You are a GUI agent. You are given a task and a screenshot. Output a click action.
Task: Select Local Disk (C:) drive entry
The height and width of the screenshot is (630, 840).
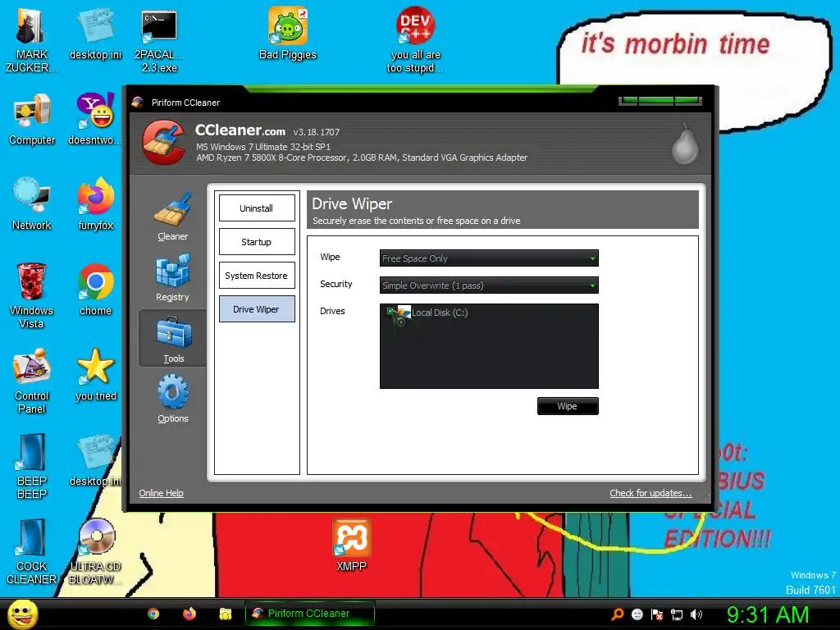coord(440,313)
